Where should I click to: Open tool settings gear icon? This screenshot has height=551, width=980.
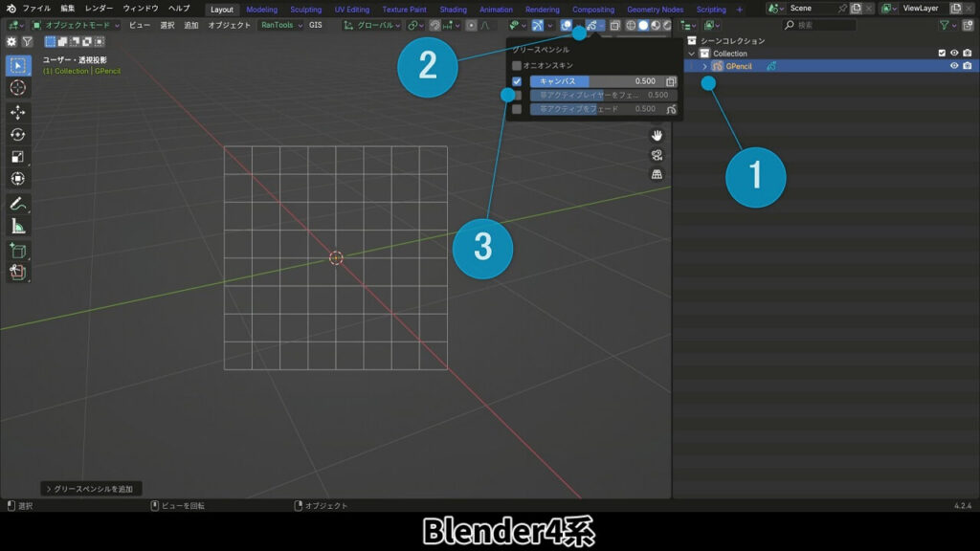11,42
